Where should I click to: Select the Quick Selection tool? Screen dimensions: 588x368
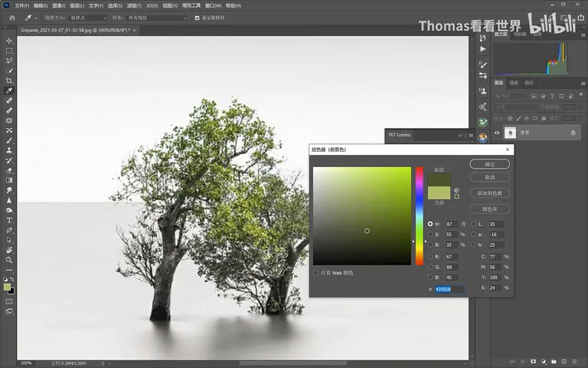coord(9,71)
